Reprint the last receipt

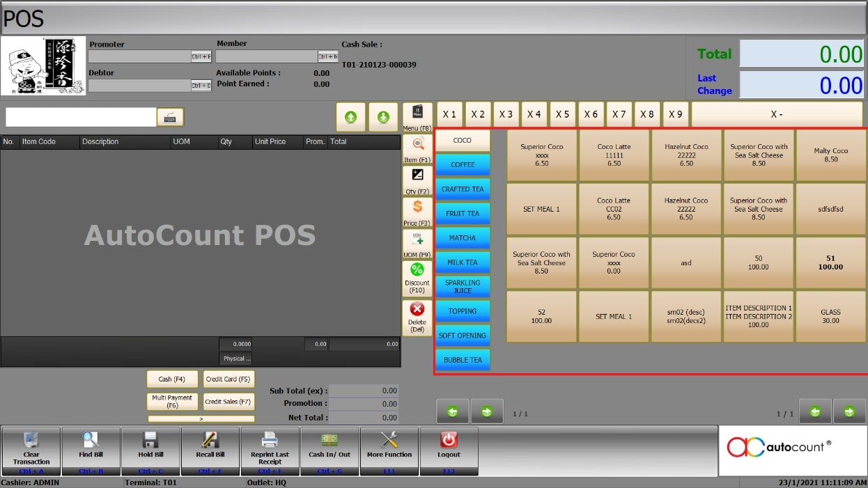270,440
